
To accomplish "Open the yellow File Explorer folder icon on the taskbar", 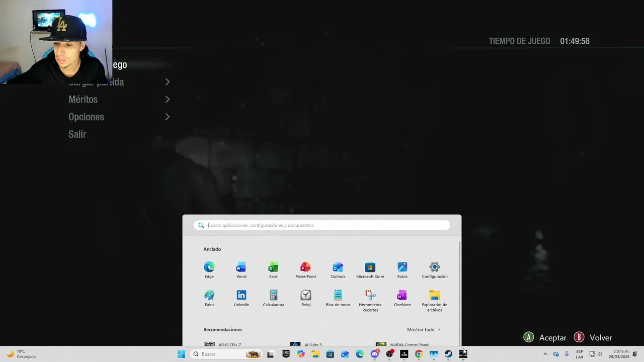I will 315,354.
